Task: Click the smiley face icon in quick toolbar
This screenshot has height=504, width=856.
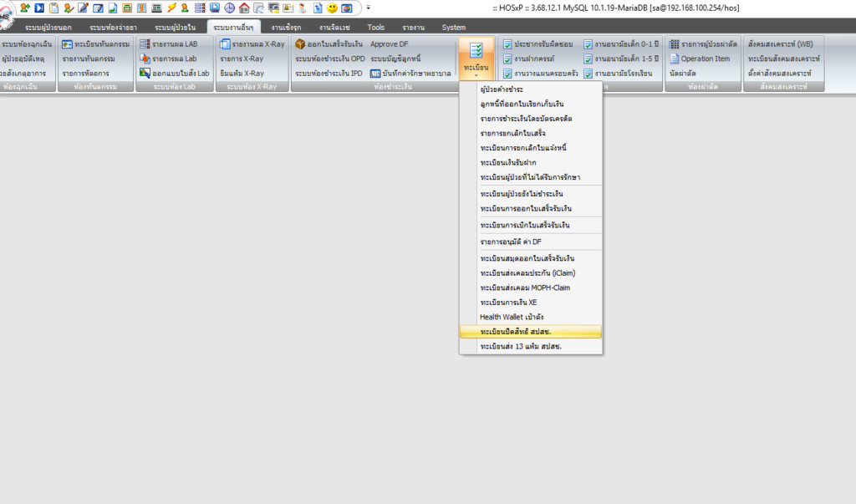Action: click(331, 8)
